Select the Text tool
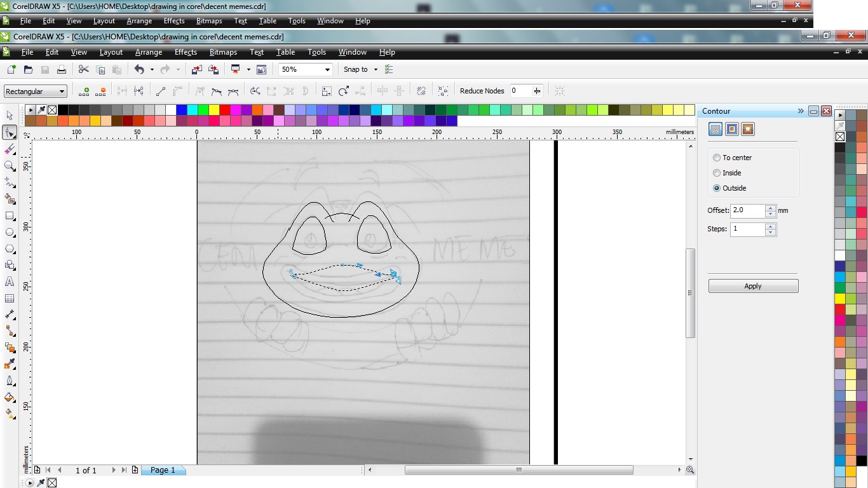868x488 pixels. click(10, 281)
